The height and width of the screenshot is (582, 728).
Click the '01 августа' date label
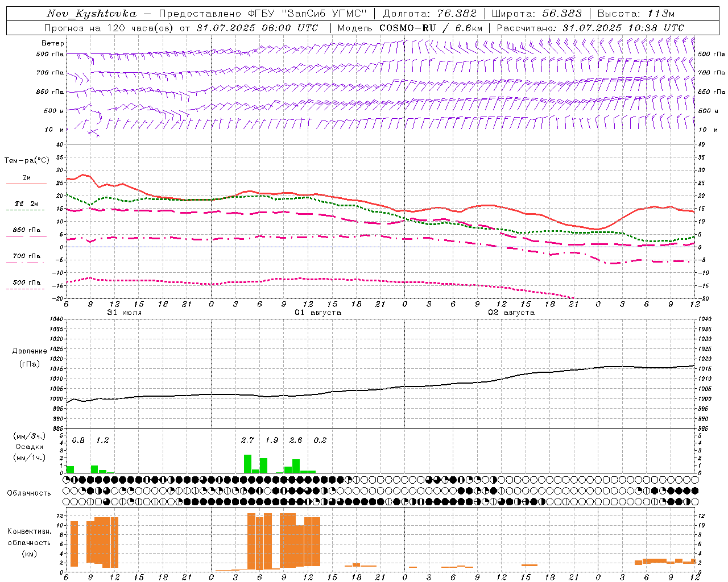coord(318,313)
